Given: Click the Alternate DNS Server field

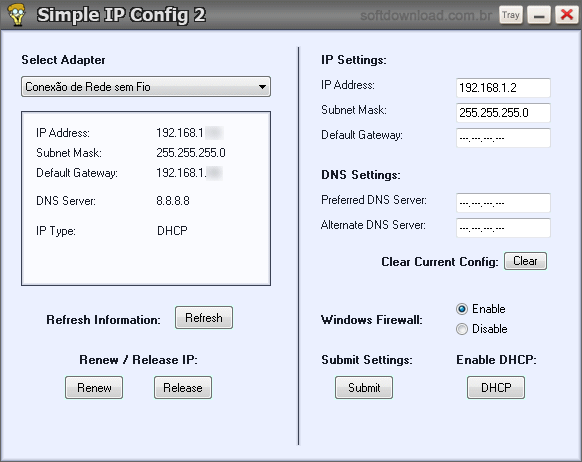Looking at the screenshot, I should point(503,228).
